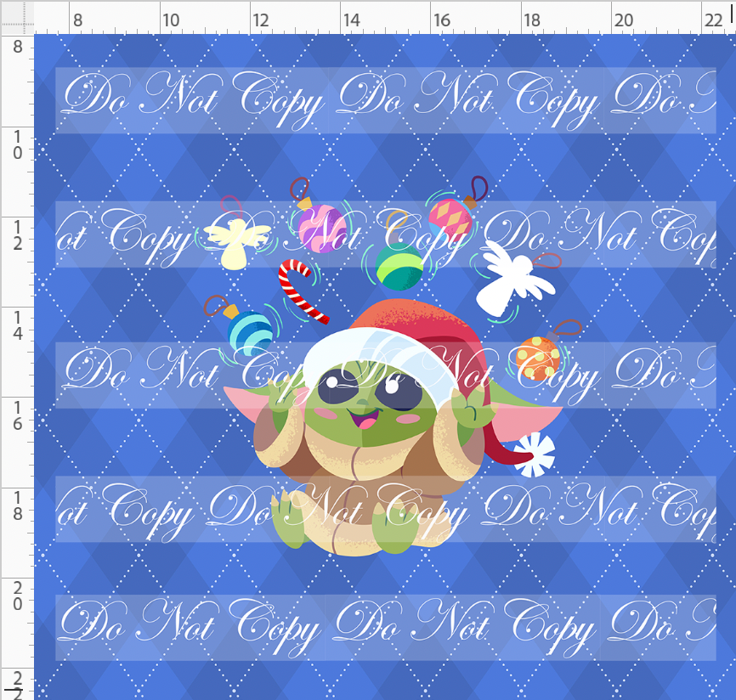Select the orange polka-dot ornament
736x700 pixels.
click(x=538, y=358)
